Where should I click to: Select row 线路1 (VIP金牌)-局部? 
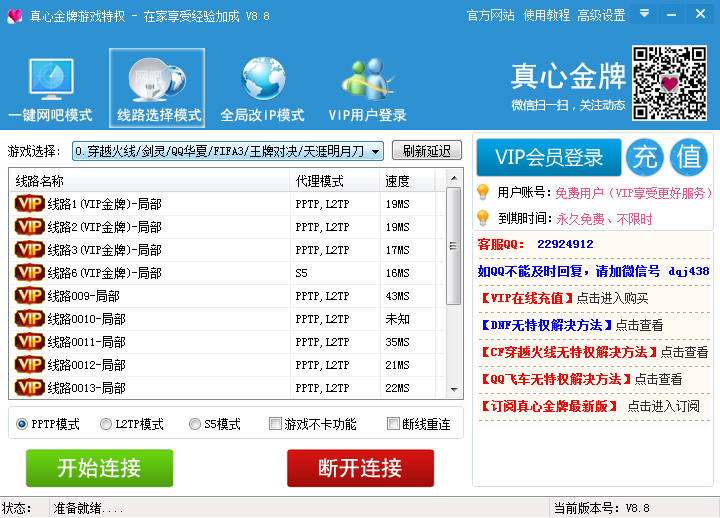point(228,203)
